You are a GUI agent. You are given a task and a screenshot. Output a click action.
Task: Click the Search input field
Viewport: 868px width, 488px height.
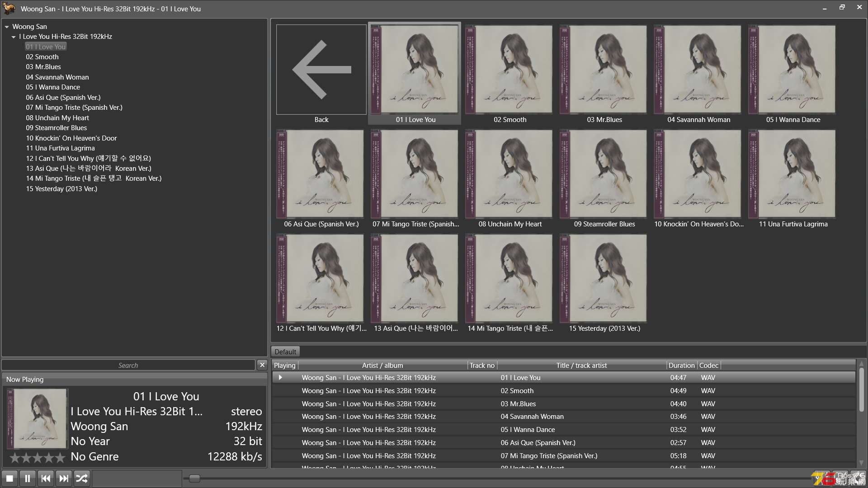coord(128,365)
